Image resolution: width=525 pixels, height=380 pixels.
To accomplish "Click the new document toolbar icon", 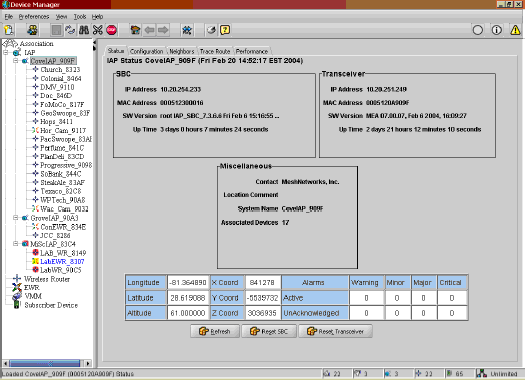I will (9, 30).
